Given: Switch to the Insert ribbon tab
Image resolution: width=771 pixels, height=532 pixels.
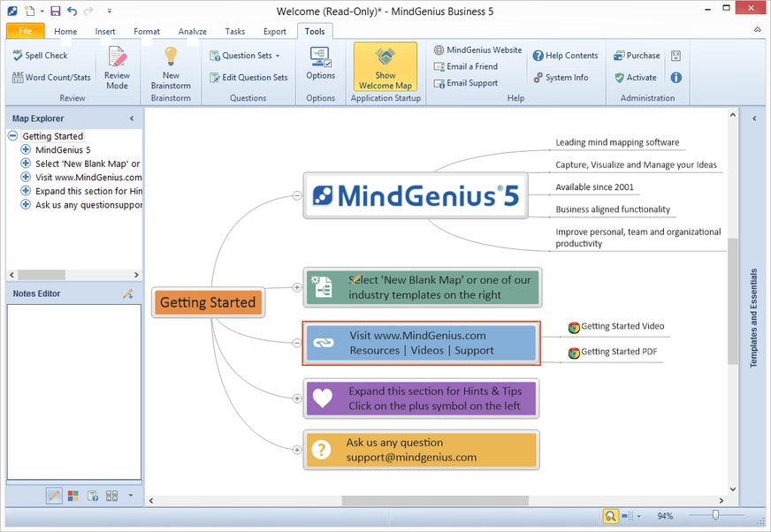Looking at the screenshot, I should pyautogui.click(x=105, y=32).
